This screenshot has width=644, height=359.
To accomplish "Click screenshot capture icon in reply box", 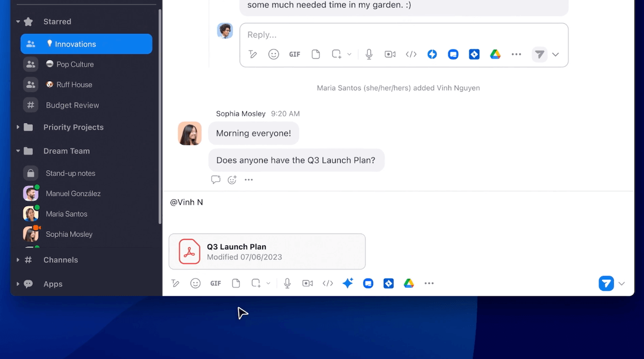I will pos(337,54).
